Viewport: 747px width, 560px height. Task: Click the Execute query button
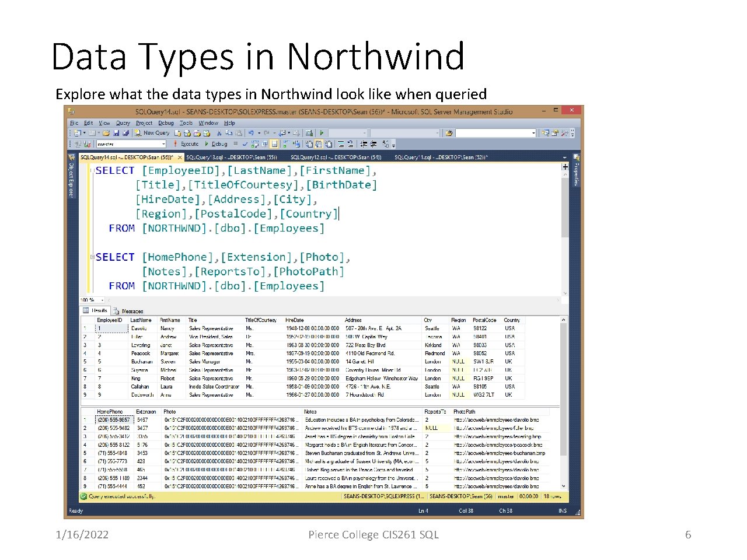coord(186,144)
